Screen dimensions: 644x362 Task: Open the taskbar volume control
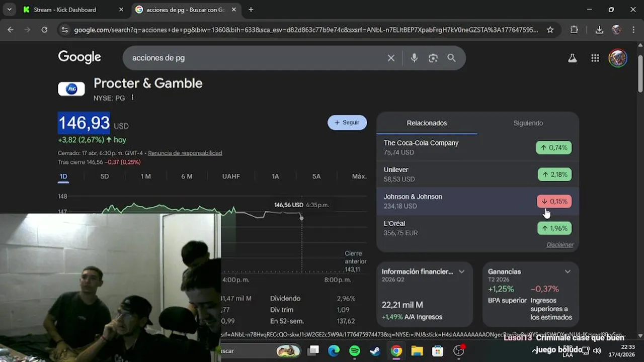[597, 351]
